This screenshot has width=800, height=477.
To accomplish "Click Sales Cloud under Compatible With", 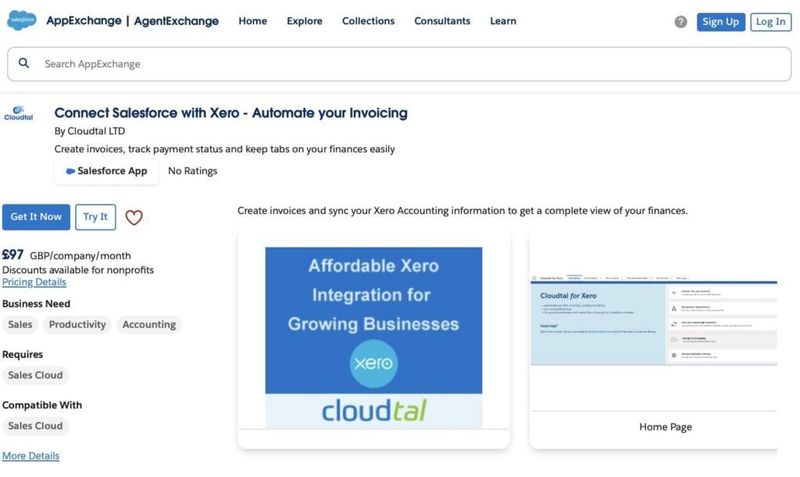I will [35, 425].
